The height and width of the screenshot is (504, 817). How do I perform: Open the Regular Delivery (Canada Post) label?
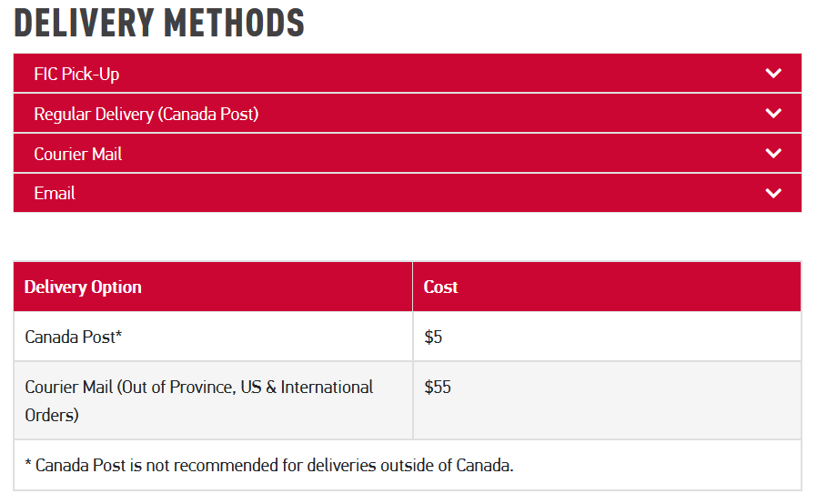[146, 114]
